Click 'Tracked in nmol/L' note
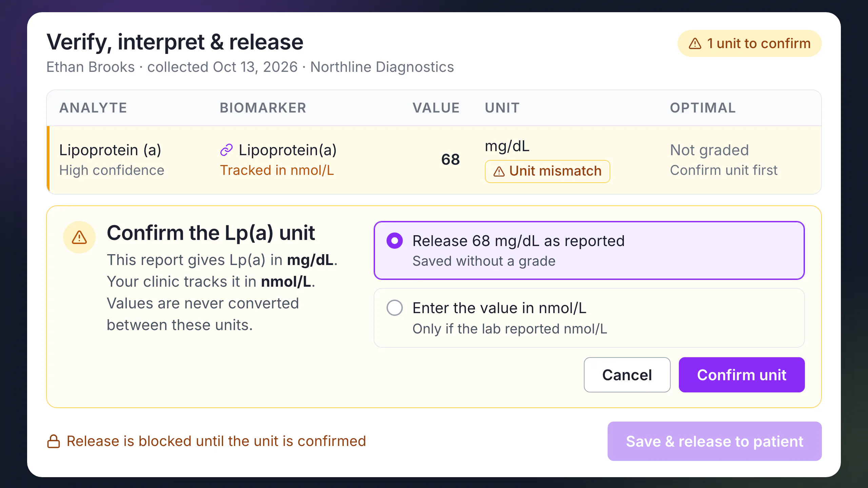This screenshot has width=868, height=488. tap(277, 170)
